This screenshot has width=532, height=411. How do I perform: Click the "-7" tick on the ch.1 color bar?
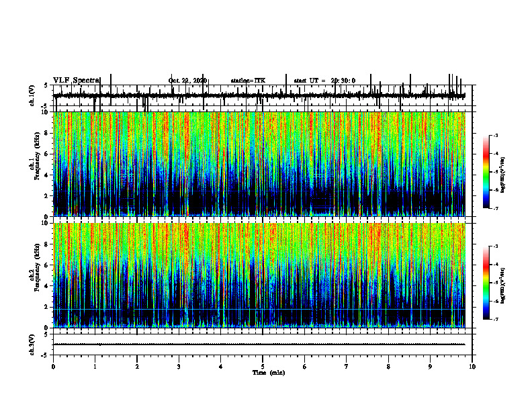496,208
